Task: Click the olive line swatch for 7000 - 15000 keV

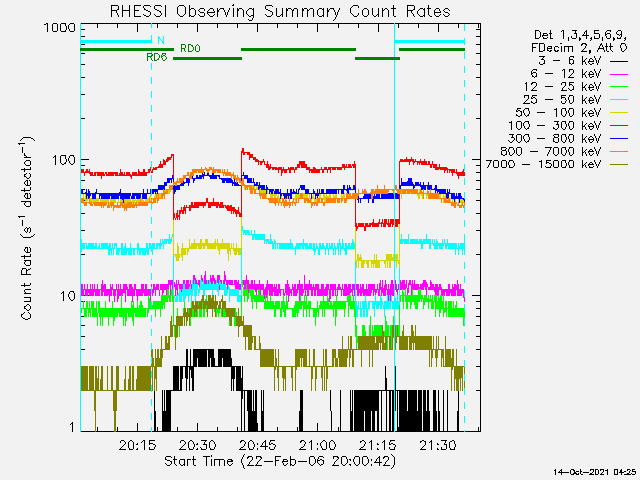Action: click(x=619, y=165)
